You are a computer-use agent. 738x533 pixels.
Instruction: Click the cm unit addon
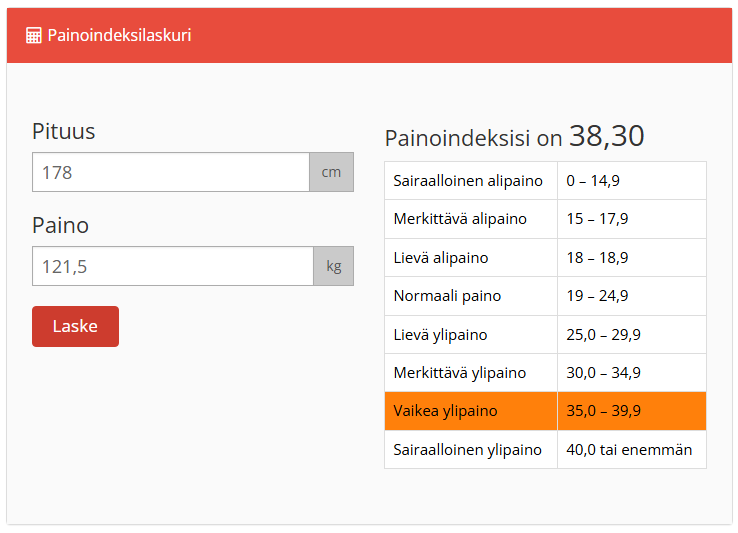331,172
